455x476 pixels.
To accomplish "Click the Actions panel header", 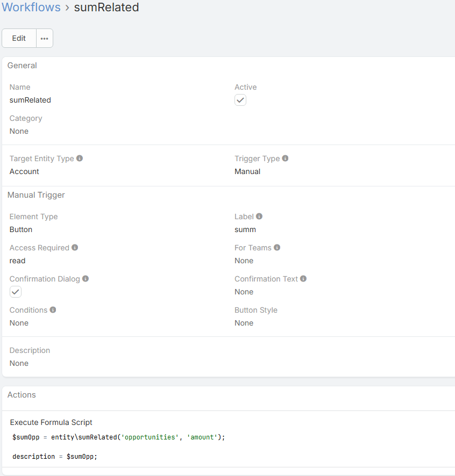I will pos(22,395).
